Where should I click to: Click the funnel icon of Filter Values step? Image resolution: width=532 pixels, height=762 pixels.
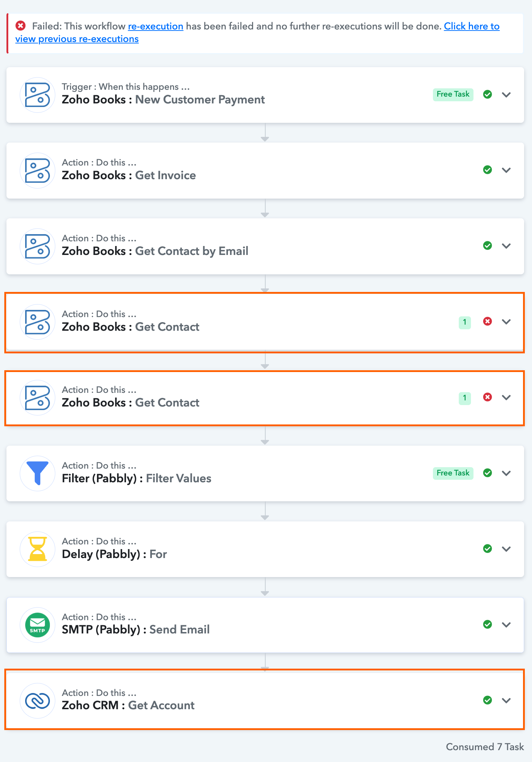pos(37,473)
